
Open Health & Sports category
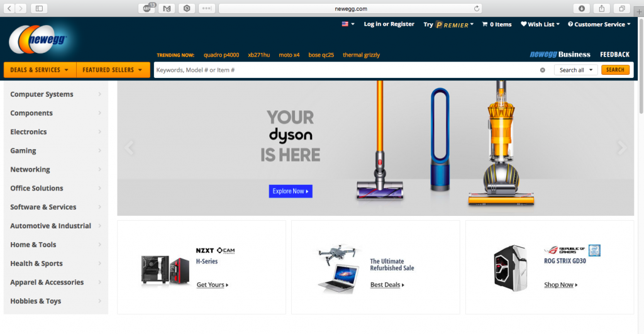click(x=56, y=264)
